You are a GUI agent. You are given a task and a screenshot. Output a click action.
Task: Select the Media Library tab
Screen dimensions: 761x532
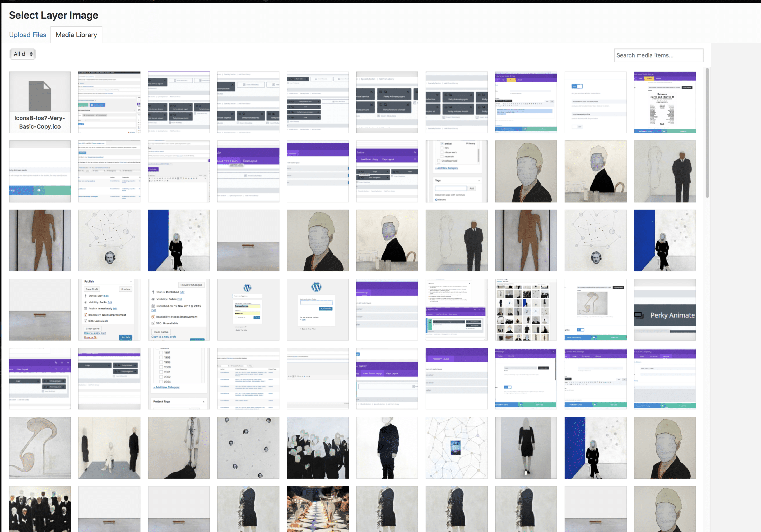coord(76,35)
